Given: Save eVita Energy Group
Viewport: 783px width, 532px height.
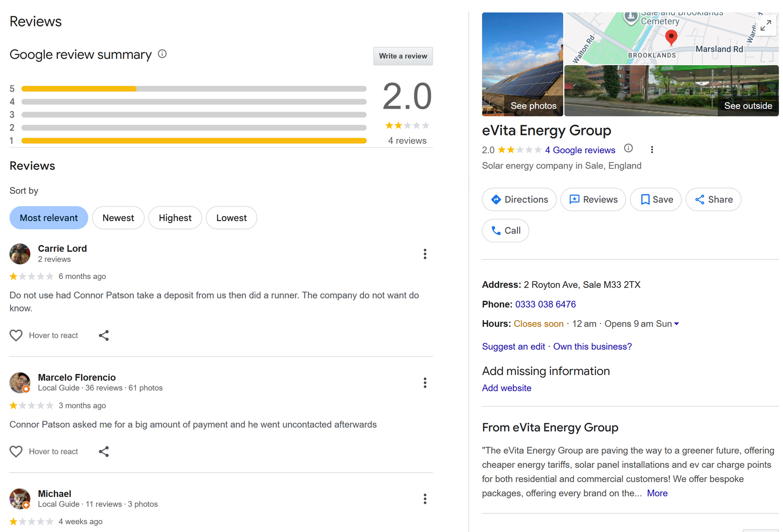Looking at the screenshot, I should [656, 199].
